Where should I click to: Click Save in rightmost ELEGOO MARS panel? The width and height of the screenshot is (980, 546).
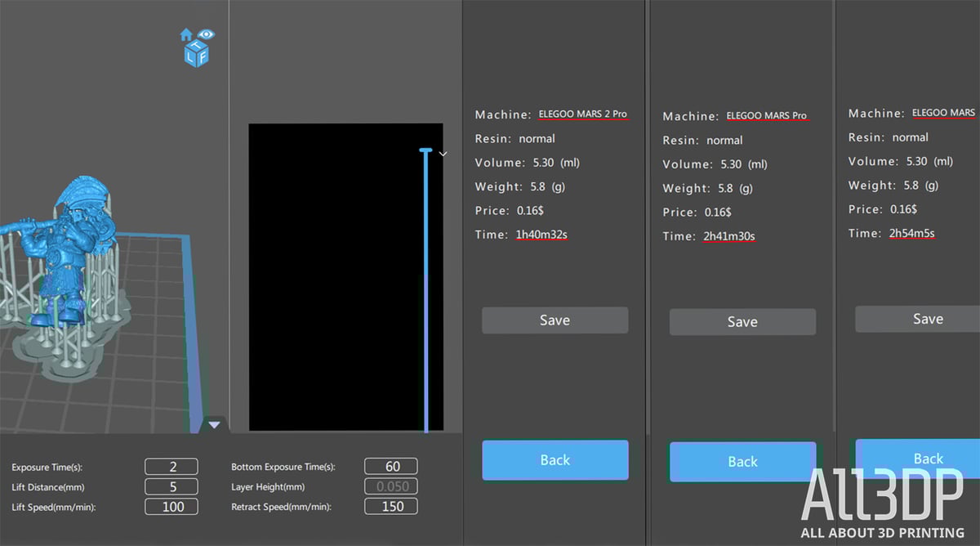(918, 319)
